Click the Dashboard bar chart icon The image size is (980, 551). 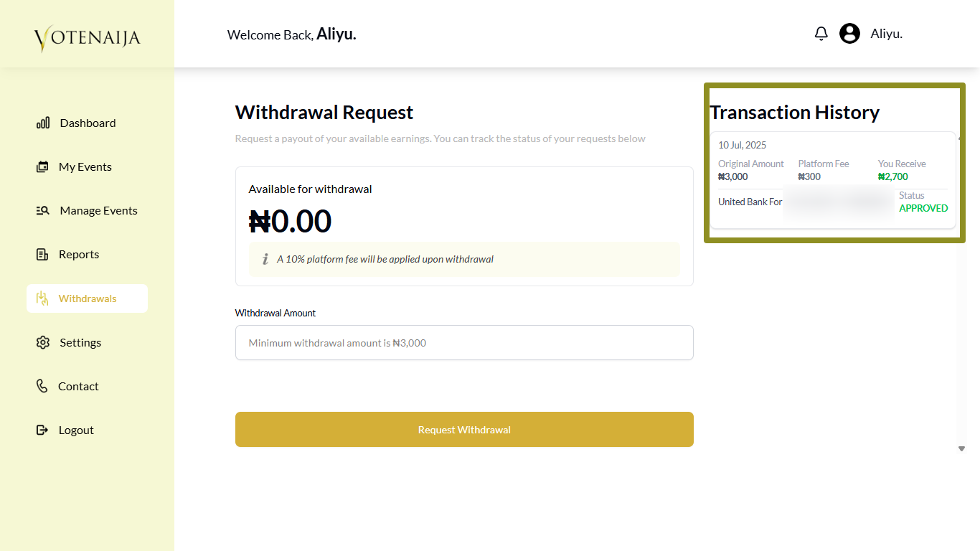(x=43, y=123)
